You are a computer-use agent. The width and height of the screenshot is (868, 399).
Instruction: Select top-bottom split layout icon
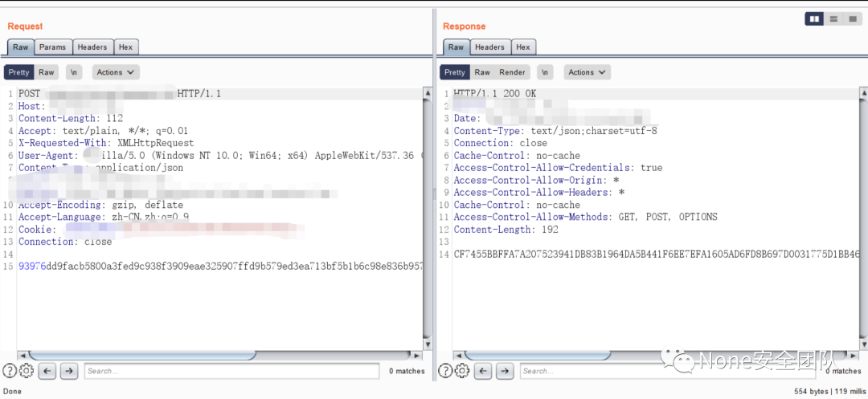pyautogui.click(x=833, y=19)
